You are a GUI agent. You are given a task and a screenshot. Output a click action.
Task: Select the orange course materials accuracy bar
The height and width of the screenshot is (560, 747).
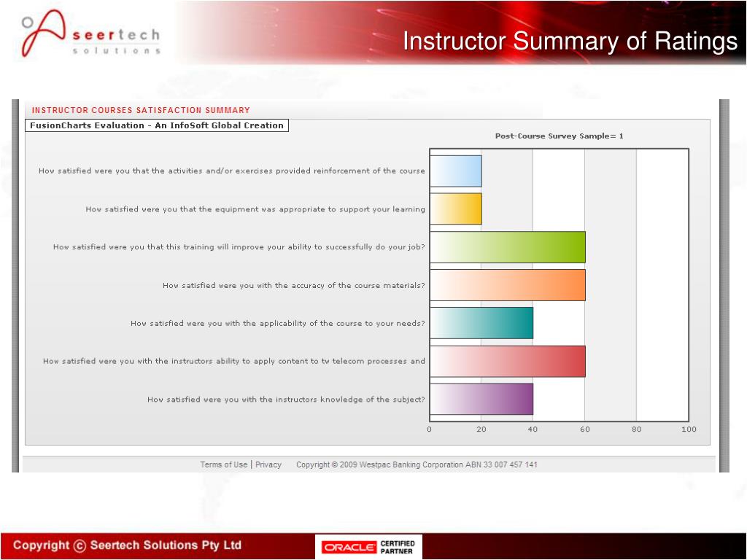[x=508, y=285]
